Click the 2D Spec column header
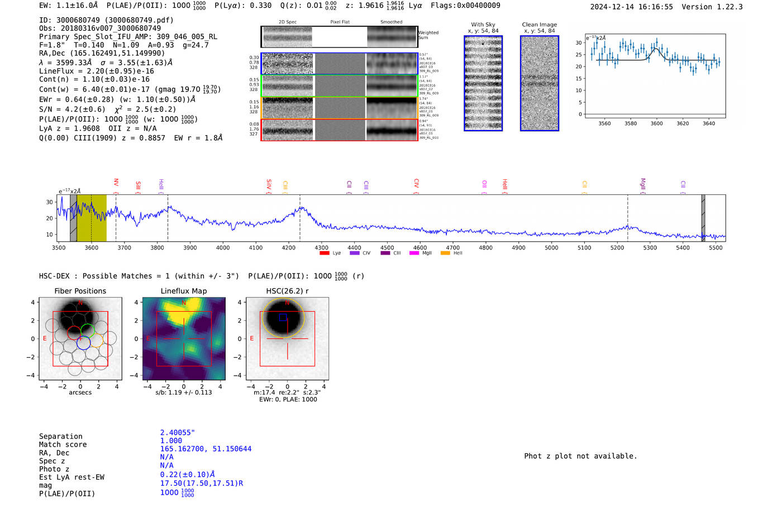 tap(288, 22)
